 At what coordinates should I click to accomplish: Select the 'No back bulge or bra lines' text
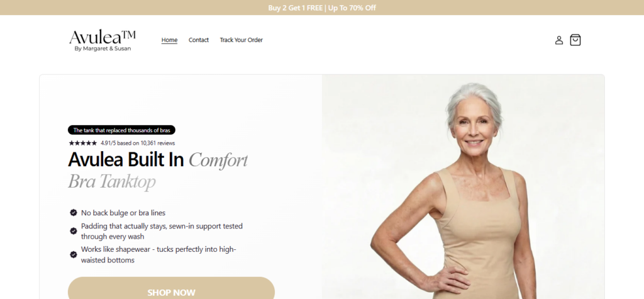click(123, 213)
